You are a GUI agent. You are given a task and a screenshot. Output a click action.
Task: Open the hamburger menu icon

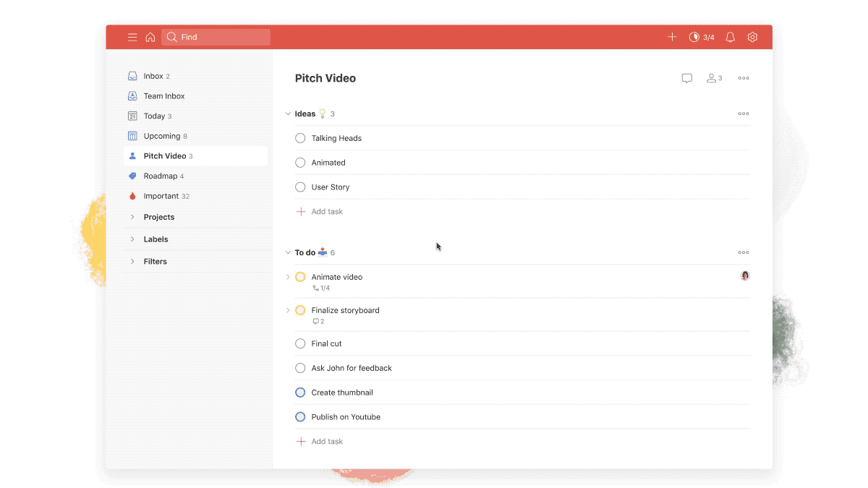tap(132, 38)
